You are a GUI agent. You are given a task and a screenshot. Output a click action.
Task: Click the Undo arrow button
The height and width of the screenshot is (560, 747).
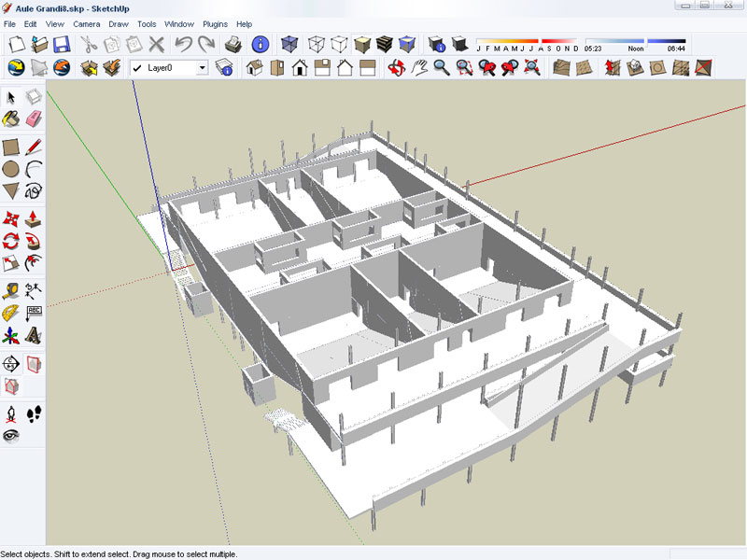[x=183, y=44]
